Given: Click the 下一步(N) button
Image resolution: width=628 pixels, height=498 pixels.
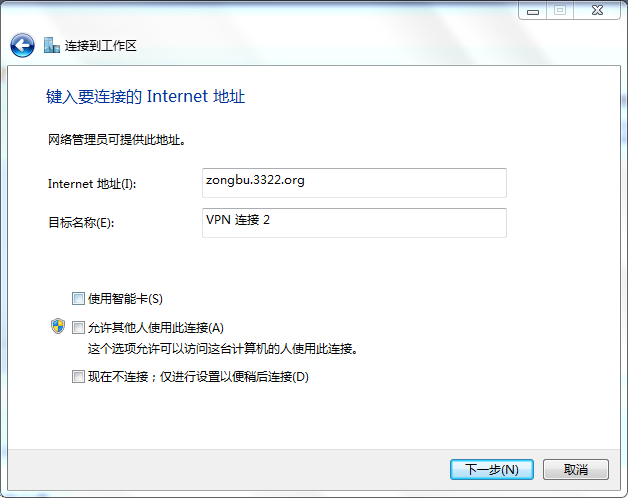Looking at the screenshot, I should (492, 469).
